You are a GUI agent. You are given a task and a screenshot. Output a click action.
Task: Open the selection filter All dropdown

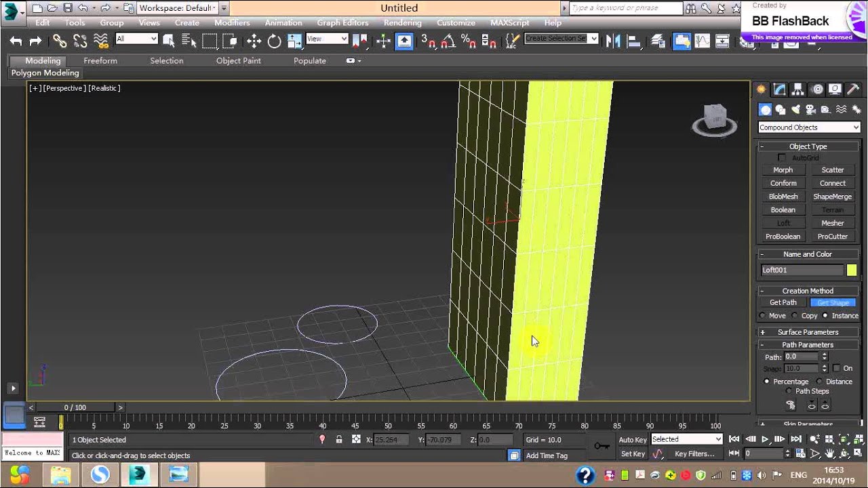point(136,39)
